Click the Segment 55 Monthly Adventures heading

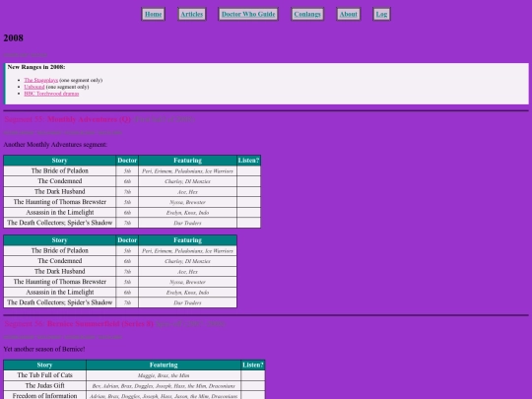point(100,119)
